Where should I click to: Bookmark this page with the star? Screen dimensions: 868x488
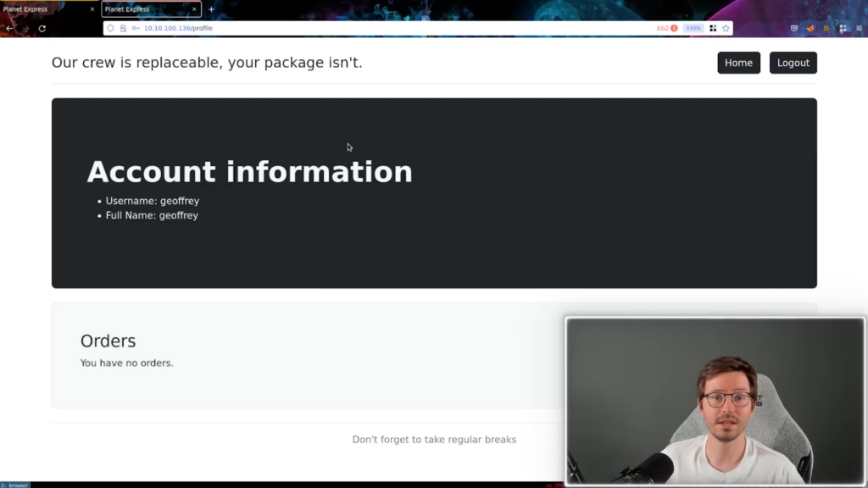pyautogui.click(x=726, y=28)
